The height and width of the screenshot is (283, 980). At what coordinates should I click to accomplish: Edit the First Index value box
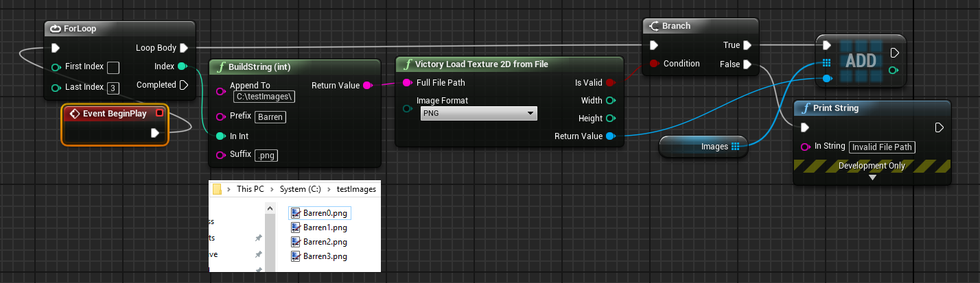click(113, 67)
